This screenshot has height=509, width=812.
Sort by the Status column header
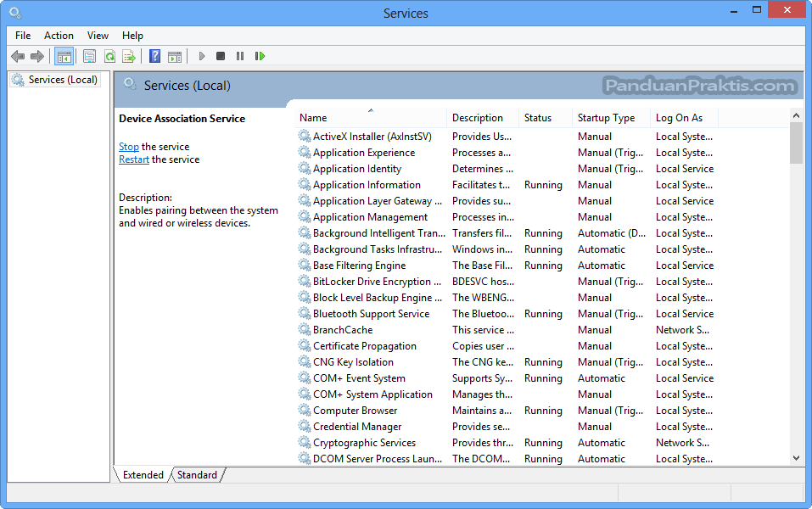pos(546,118)
